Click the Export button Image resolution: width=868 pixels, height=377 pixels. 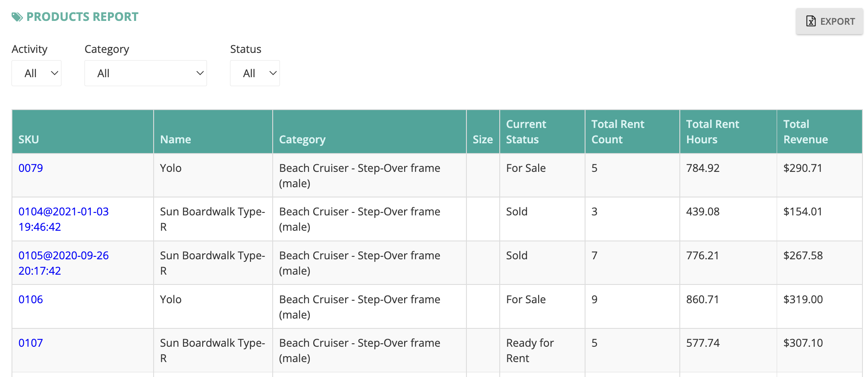pos(829,21)
